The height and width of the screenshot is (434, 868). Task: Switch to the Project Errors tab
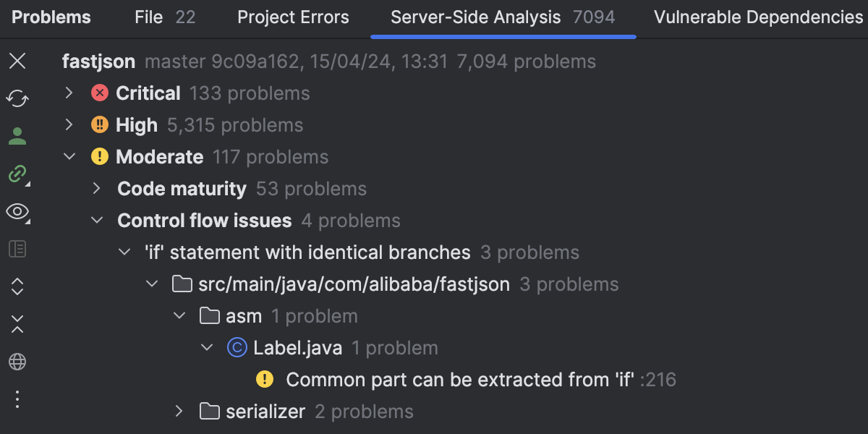click(x=293, y=17)
